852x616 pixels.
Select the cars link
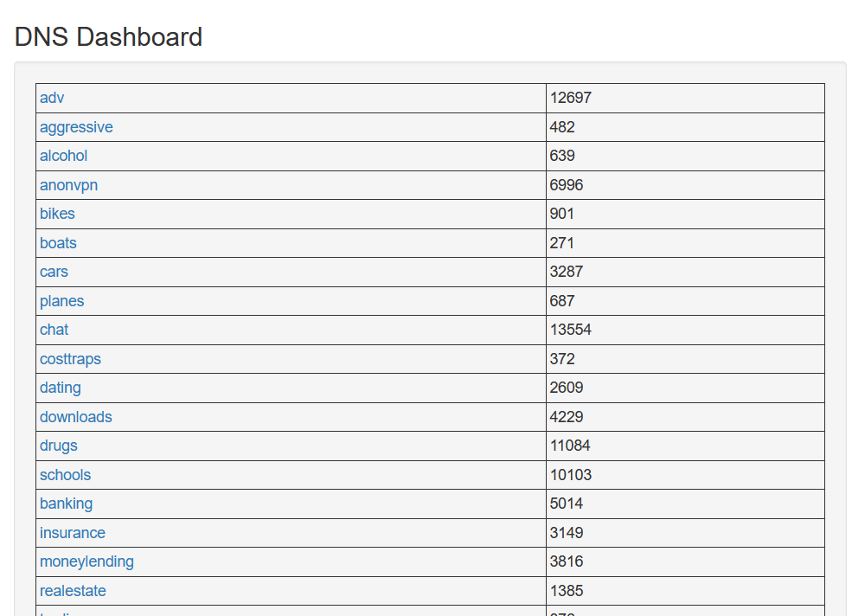[x=54, y=272]
